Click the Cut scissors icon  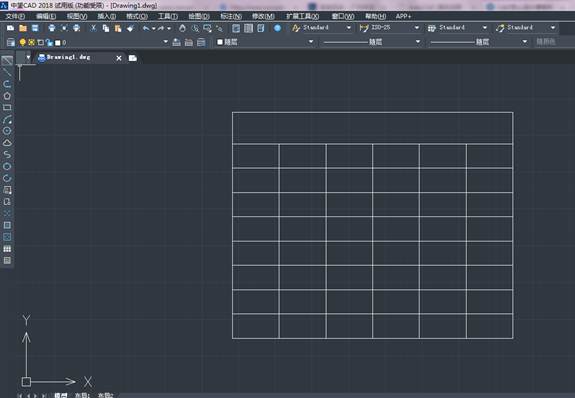coord(93,28)
